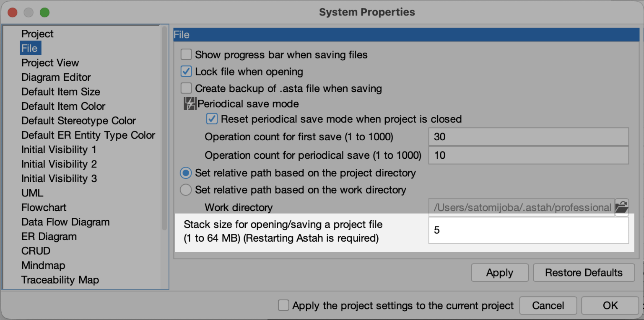644x320 pixels.
Task: Select UML in the settings list
Action: [32, 193]
